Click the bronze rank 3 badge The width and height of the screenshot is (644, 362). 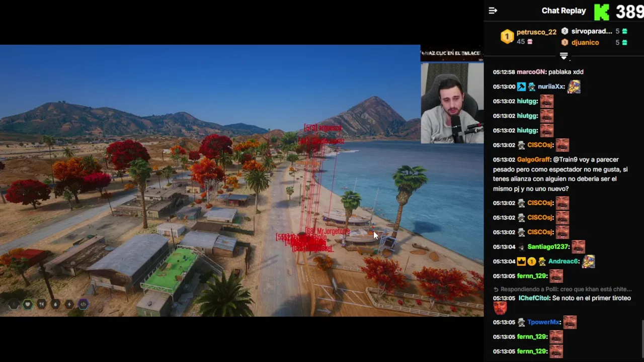pyautogui.click(x=565, y=43)
